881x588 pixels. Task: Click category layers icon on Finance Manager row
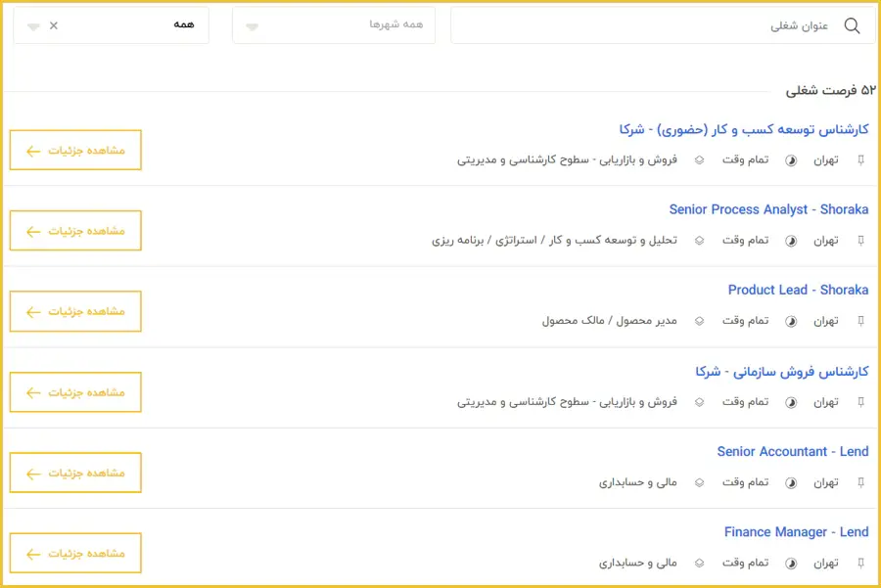[x=699, y=564]
